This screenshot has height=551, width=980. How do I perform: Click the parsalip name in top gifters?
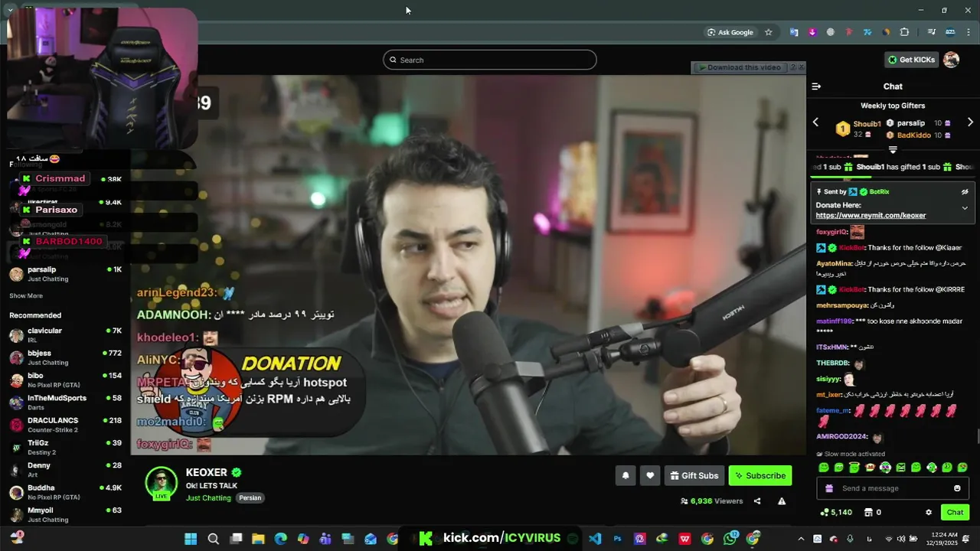pyautogui.click(x=911, y=123)
